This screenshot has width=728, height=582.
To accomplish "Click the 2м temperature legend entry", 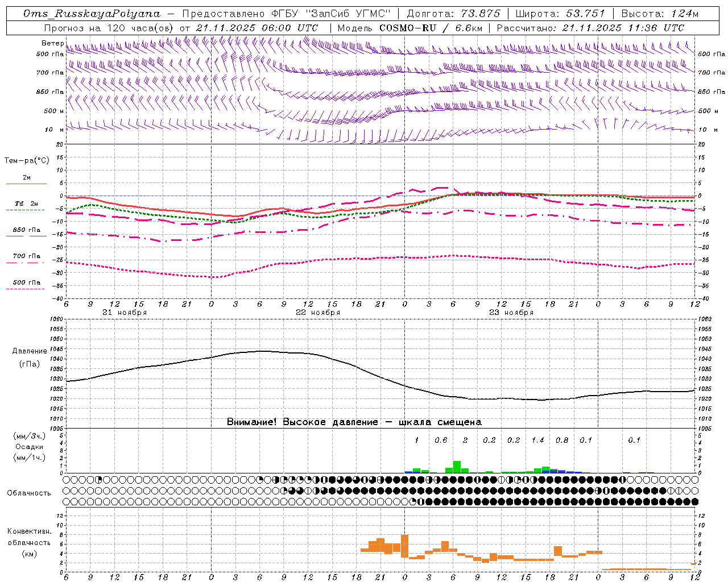I will coord(27,177).
